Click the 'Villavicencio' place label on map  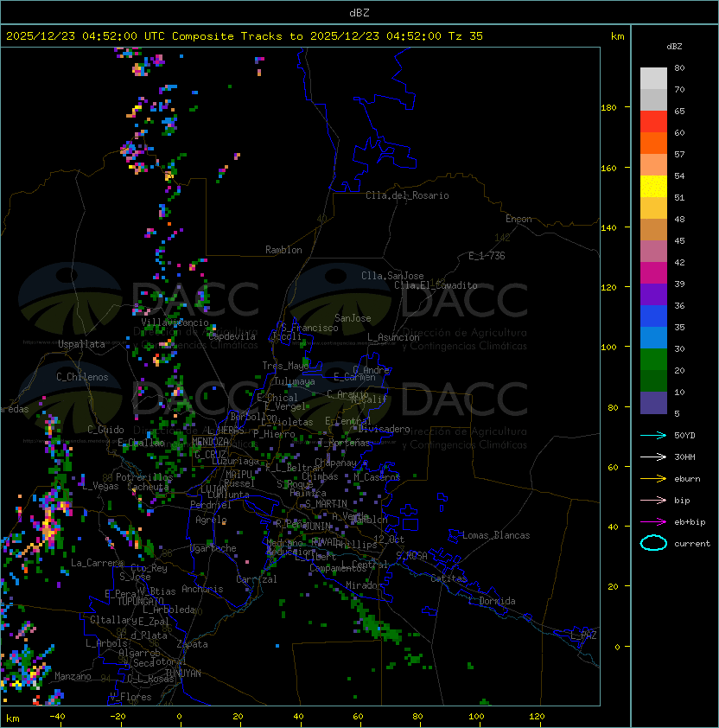tap(175, 322)
